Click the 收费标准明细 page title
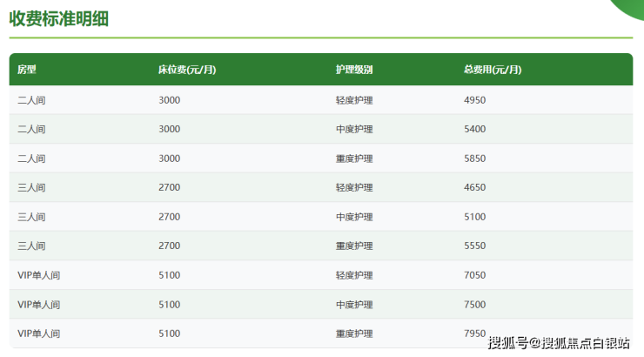 click(58, 18)
